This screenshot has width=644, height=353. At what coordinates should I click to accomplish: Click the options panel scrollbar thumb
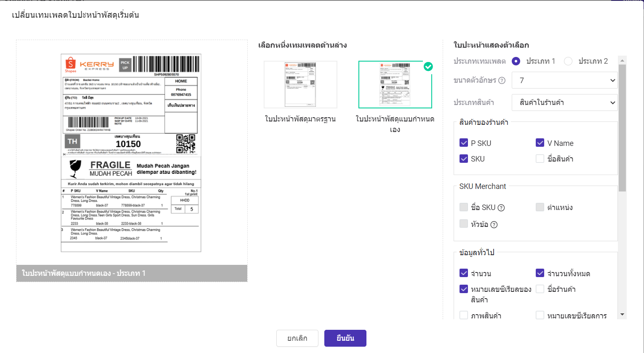[x=622, y=127]
